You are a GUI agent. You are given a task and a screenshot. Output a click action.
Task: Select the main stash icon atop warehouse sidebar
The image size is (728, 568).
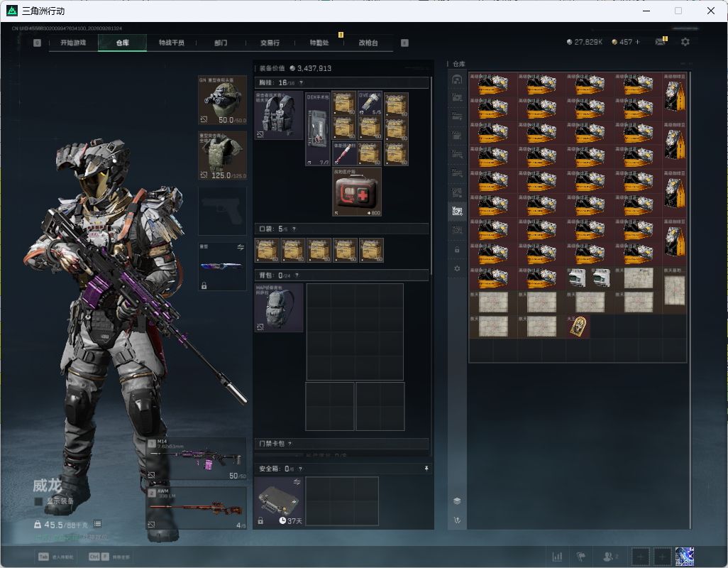click(x=457, y=80)
